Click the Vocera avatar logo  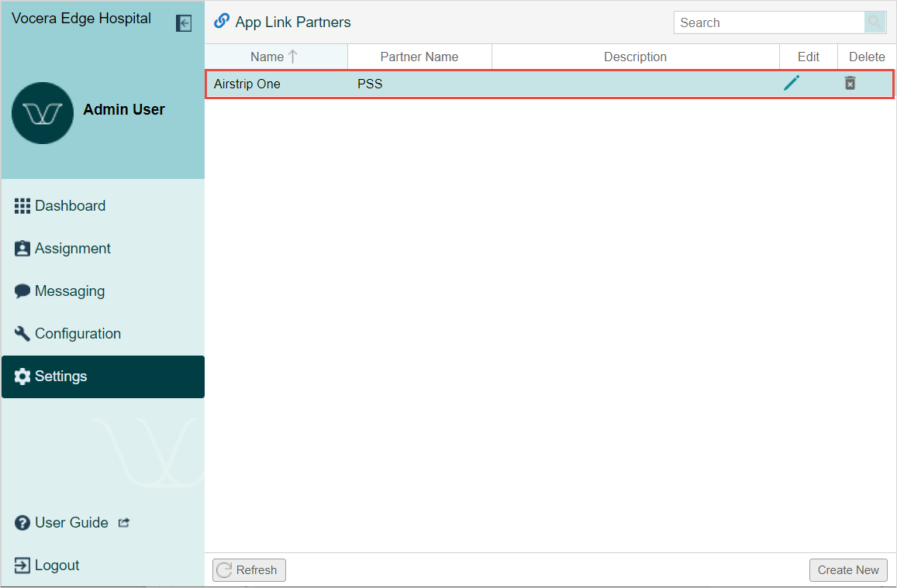(x=43, y=113)
